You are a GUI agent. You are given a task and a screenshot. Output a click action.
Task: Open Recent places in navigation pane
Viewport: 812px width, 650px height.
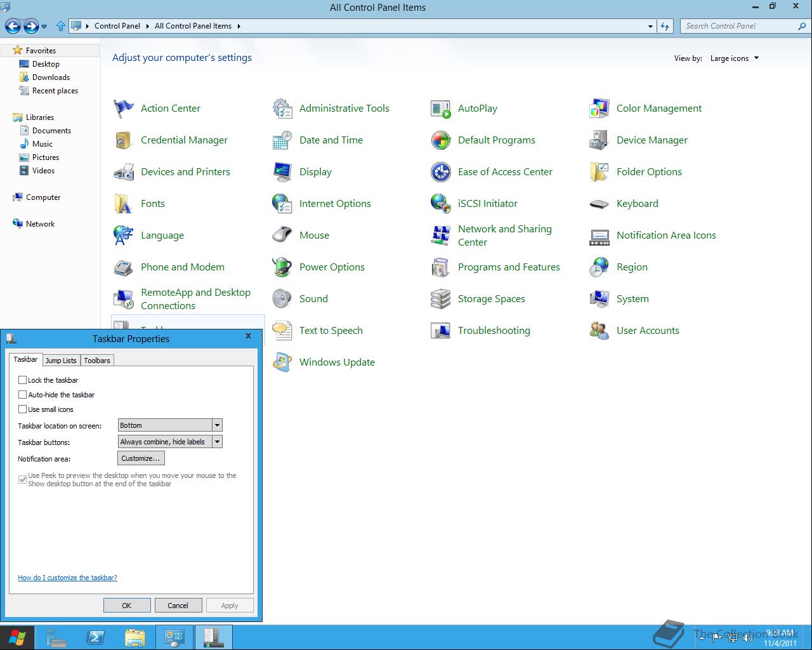pyautogui.click(x=55, y=91)
